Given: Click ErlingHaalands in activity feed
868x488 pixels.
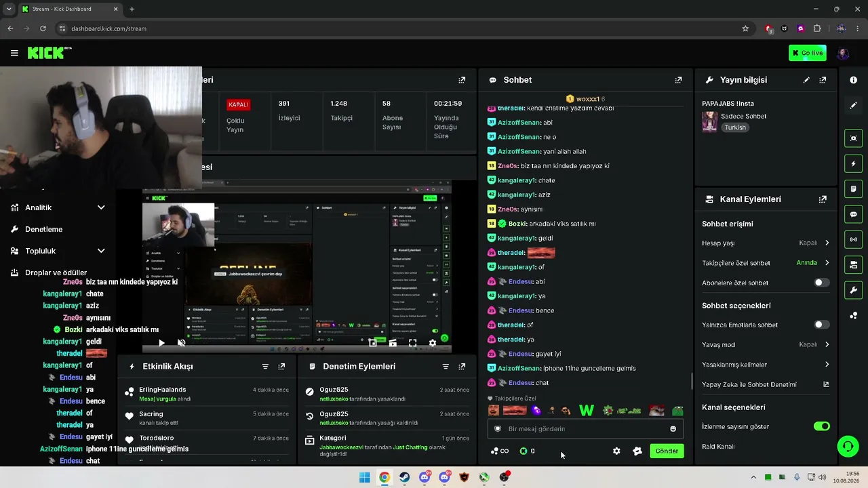Looking at the screenshot, I should pyautogui.click(x=163, y=390).
